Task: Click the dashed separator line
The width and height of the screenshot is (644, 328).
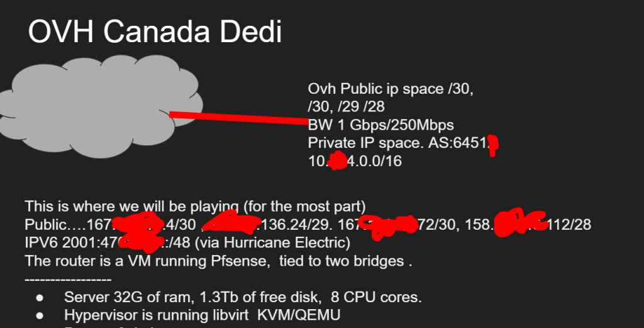Action: coord(68,280)
